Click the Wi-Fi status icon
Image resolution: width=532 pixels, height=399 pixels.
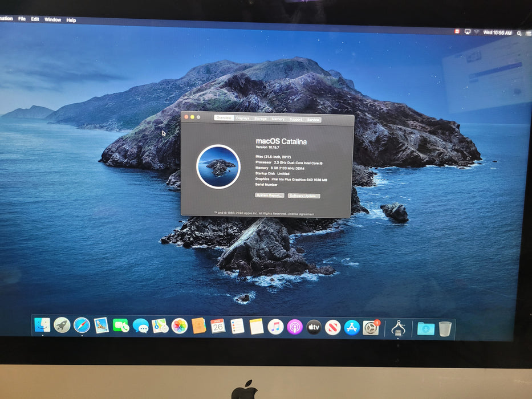coord(476,32)
